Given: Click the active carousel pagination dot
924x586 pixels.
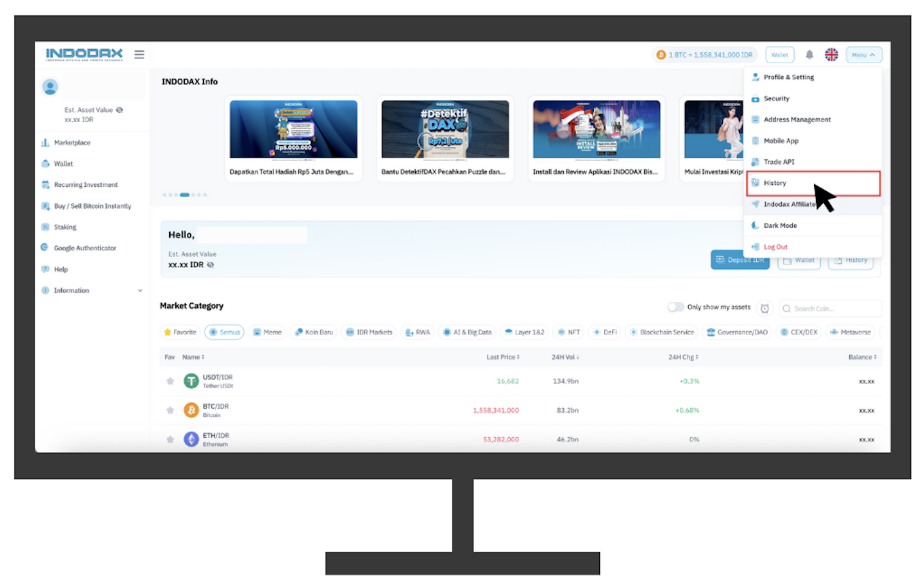Looking at the screenshot, I should pyautogui.click(x=185, y=195).
